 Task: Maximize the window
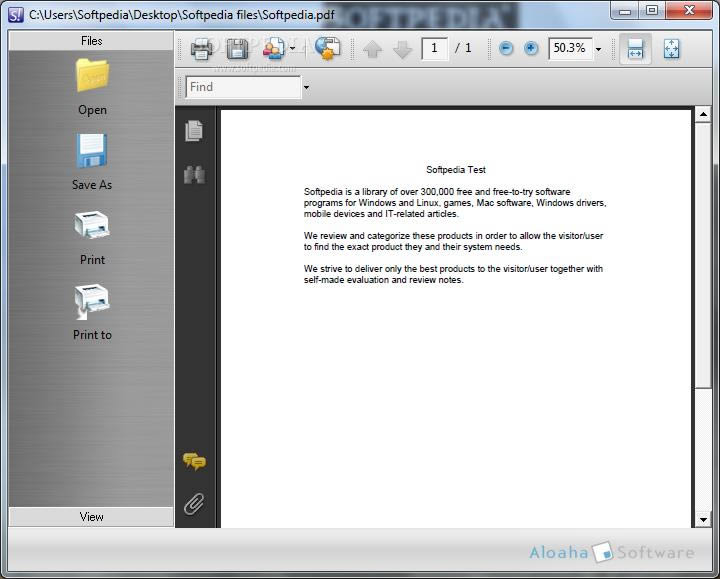point(652,10)
